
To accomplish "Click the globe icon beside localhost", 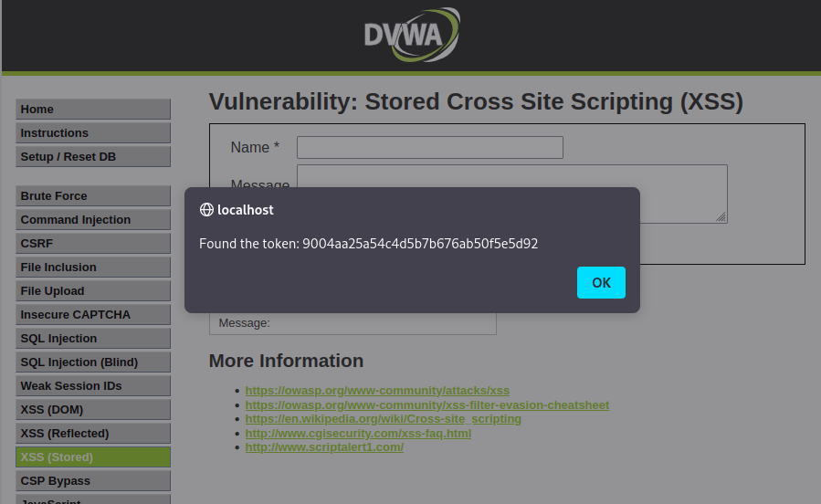I will [x=206, y=209].
